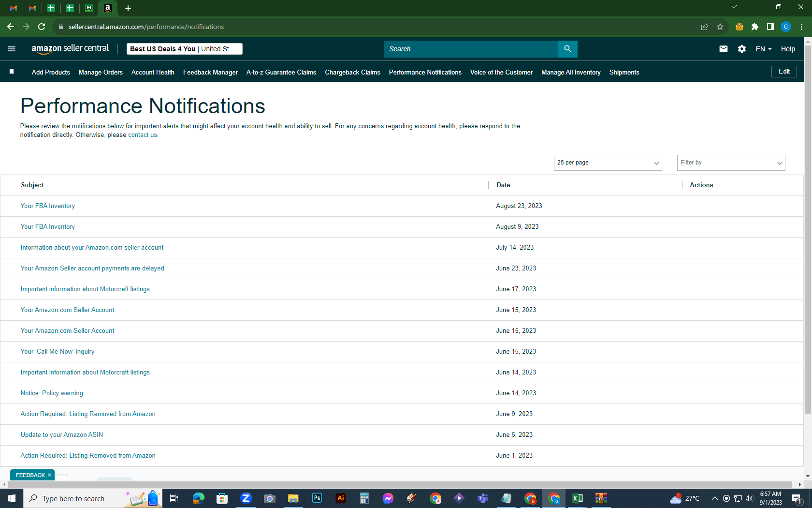Open the settings gear icon
Viewport: 812px width, 508px height.
[x=742, y=49]
